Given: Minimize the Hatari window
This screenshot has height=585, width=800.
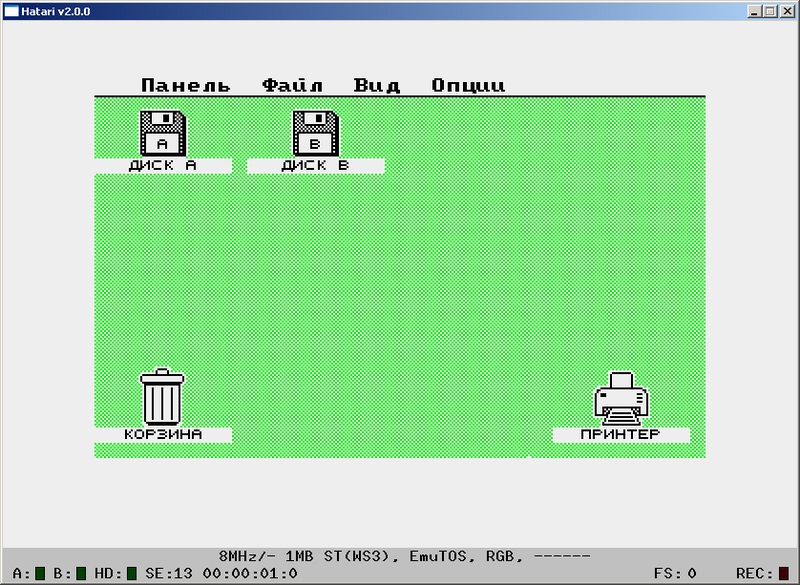Looking at the screenshot, I should (x=754, y=11).
